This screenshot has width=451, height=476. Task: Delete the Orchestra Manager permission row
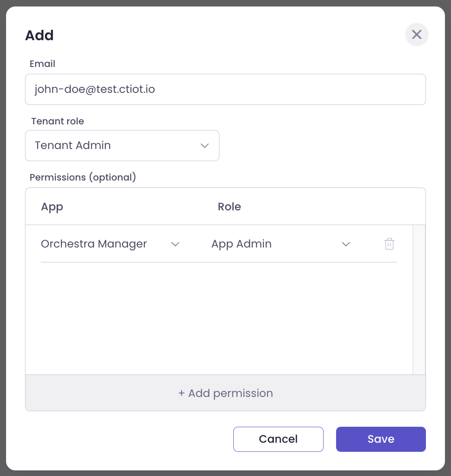(x=389, y=244)
